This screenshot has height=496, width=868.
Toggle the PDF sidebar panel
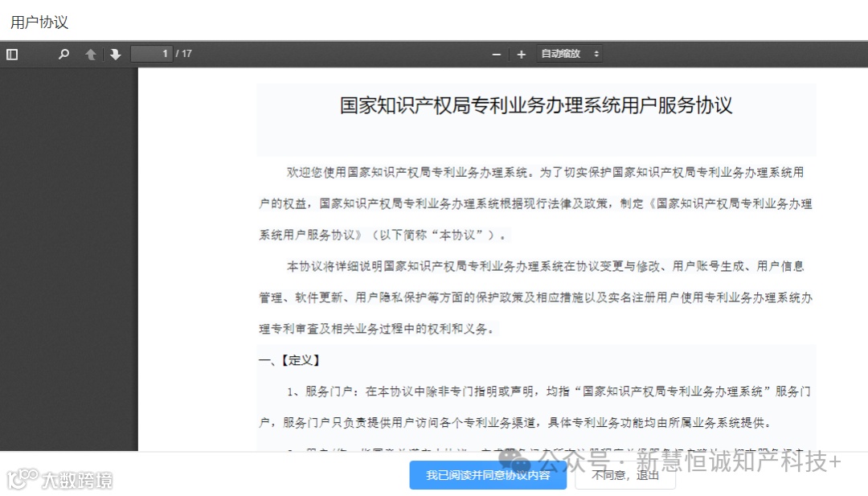[x=12, y=54]
